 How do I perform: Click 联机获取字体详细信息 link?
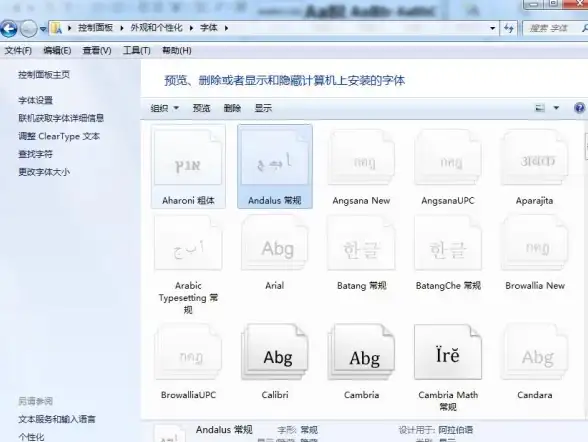click(61, 118)
